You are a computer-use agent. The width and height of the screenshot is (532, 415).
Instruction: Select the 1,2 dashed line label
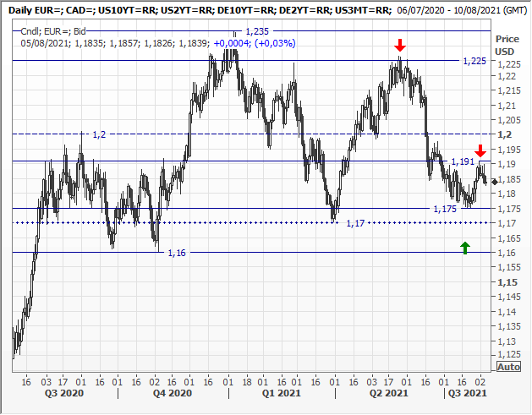point(99,135)
